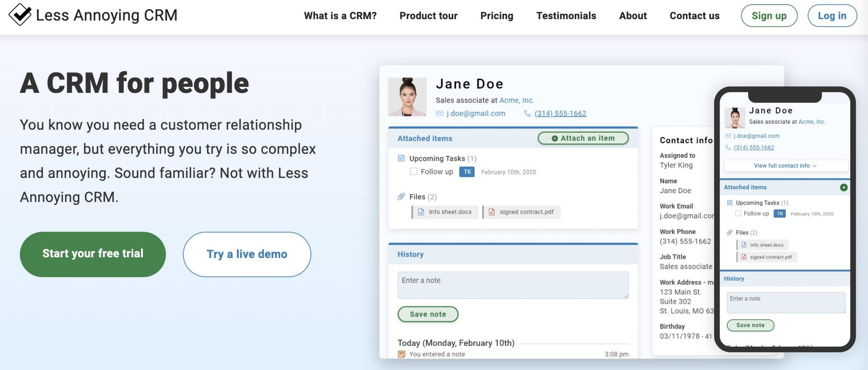Click the Today (Monday, February 10th) heading
This screenshot has width=868, height=370.
(x=456, y=343)
